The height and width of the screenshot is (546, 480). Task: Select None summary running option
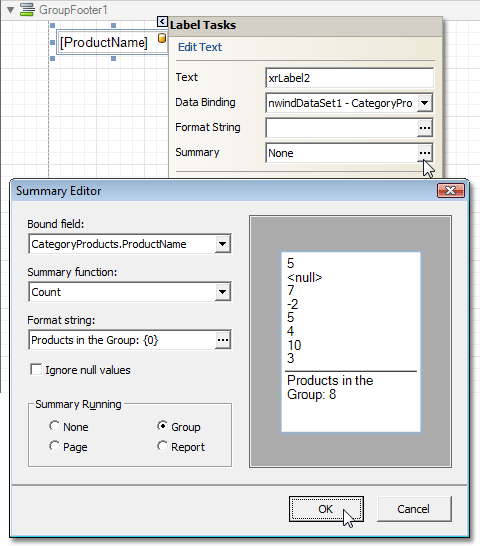[x=54, y=426]
